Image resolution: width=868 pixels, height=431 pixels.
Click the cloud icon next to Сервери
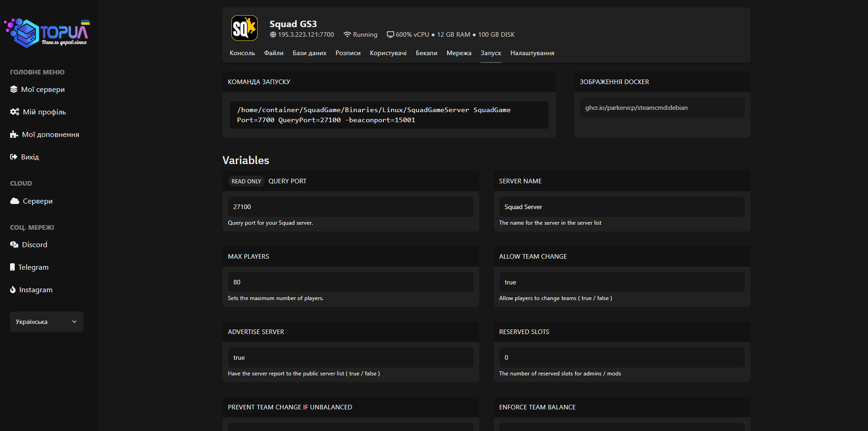15,201
